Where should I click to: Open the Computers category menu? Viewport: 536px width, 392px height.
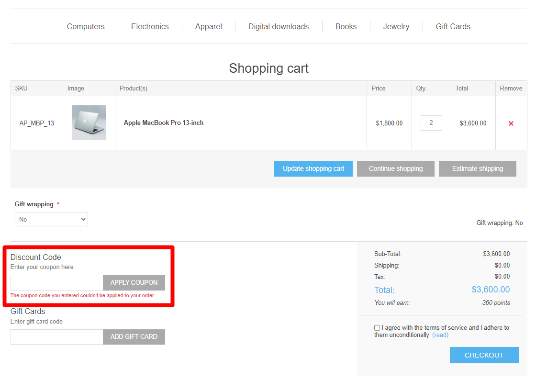[86, 27]
